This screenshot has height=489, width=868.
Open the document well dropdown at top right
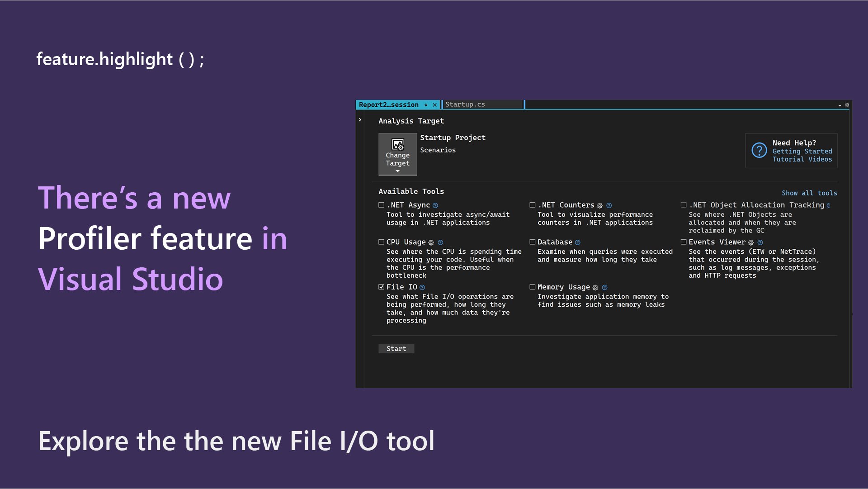click(x=840, y=104)
